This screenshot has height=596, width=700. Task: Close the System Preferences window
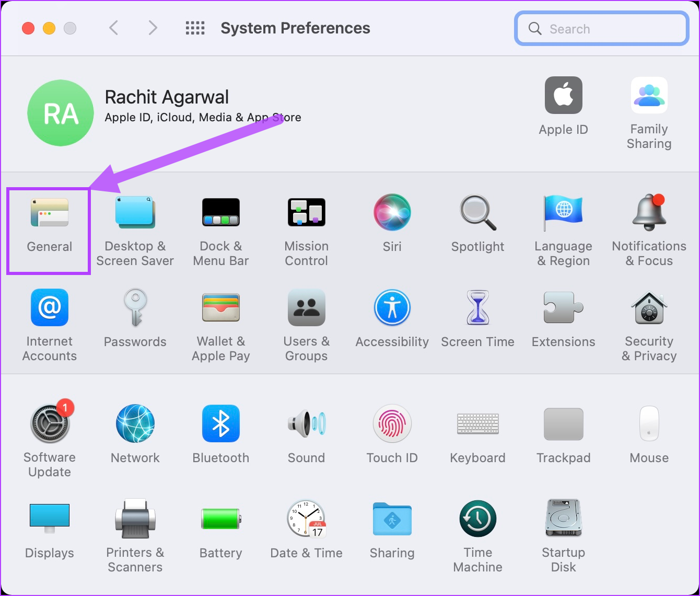tap(28, 28)
